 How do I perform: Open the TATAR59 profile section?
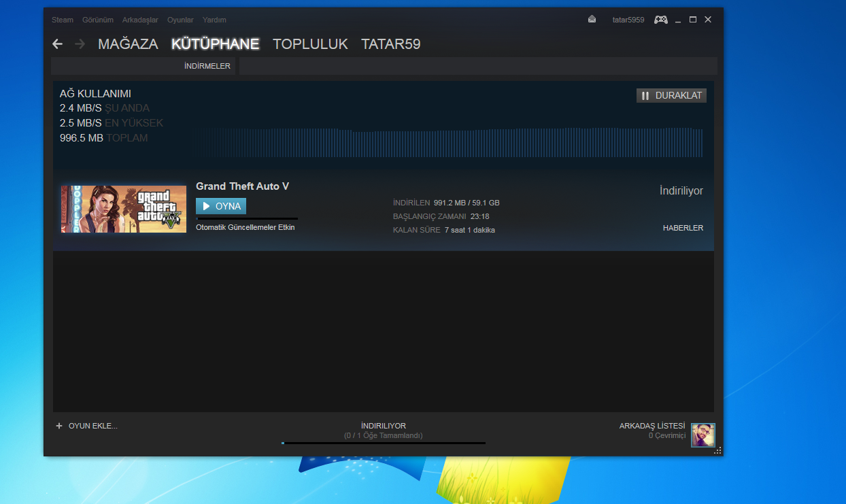(x=391, y=44)
